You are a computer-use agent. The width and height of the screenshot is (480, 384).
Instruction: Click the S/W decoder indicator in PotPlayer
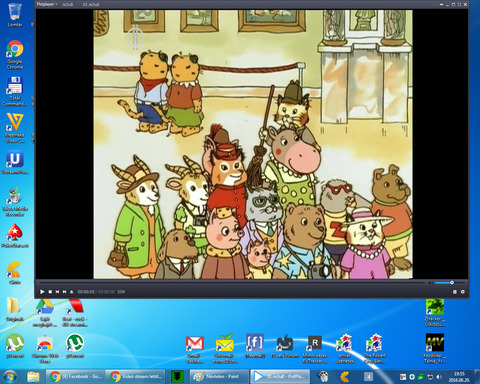coord(121,292)
